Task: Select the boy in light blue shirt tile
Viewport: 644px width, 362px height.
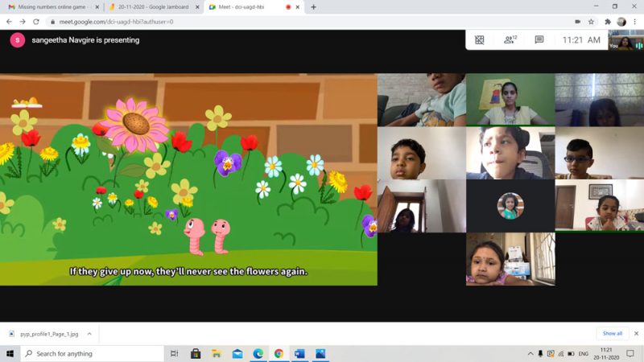Action: [421, 100]
